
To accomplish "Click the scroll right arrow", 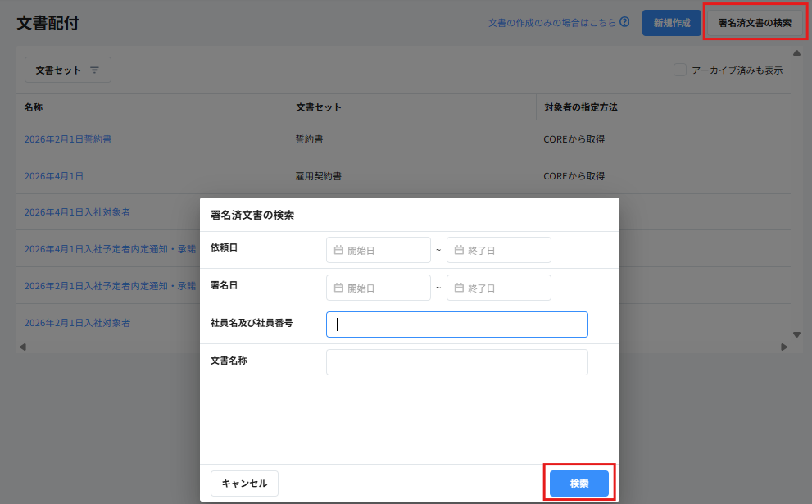I will pyautogui.click(x=784, y=347).
